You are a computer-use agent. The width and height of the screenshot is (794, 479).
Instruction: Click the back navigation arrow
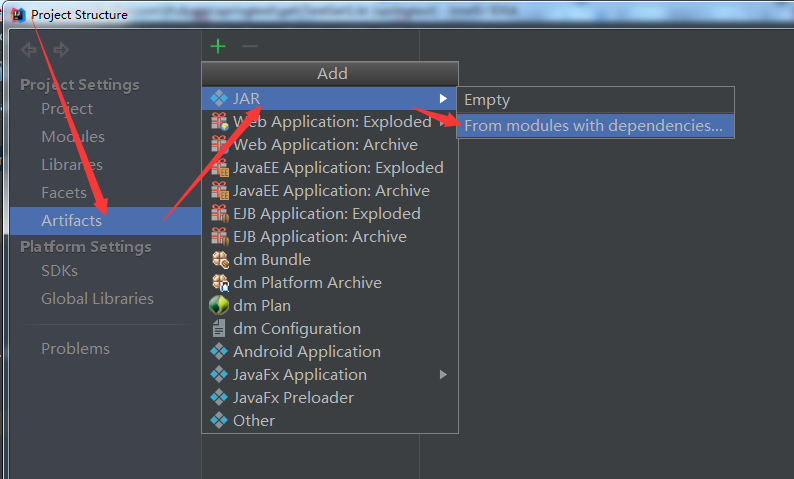29,50
